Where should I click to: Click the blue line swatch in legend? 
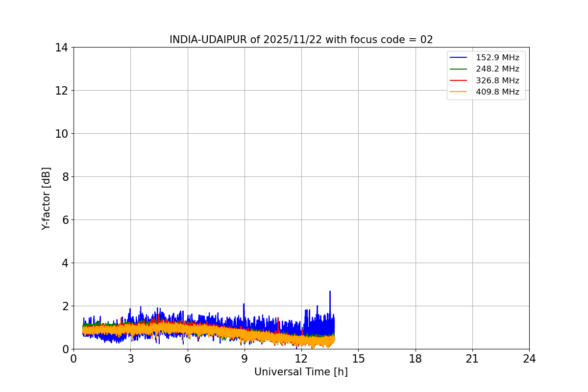[x=459, y=58]
